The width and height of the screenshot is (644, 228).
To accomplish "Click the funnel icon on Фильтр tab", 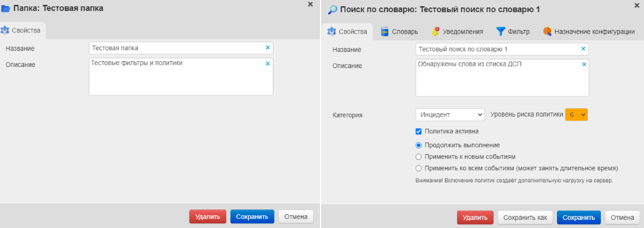I will 500,32.
